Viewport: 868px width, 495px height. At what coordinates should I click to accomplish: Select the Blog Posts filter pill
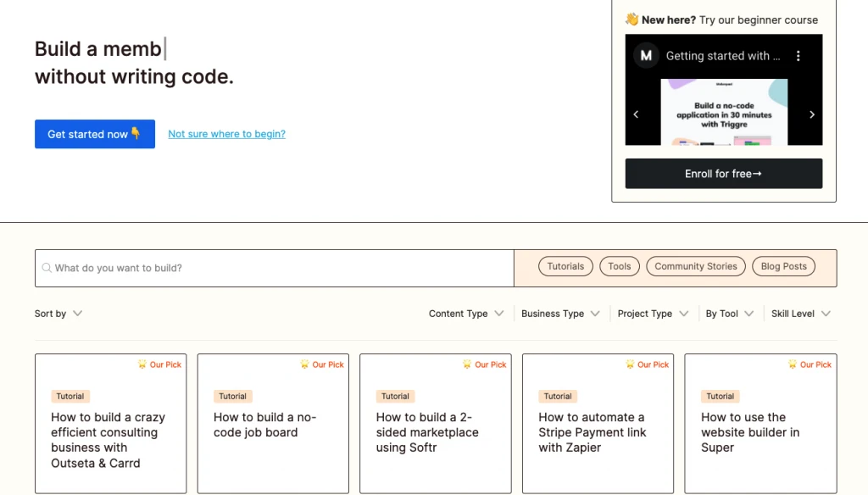tap(783, 266)
